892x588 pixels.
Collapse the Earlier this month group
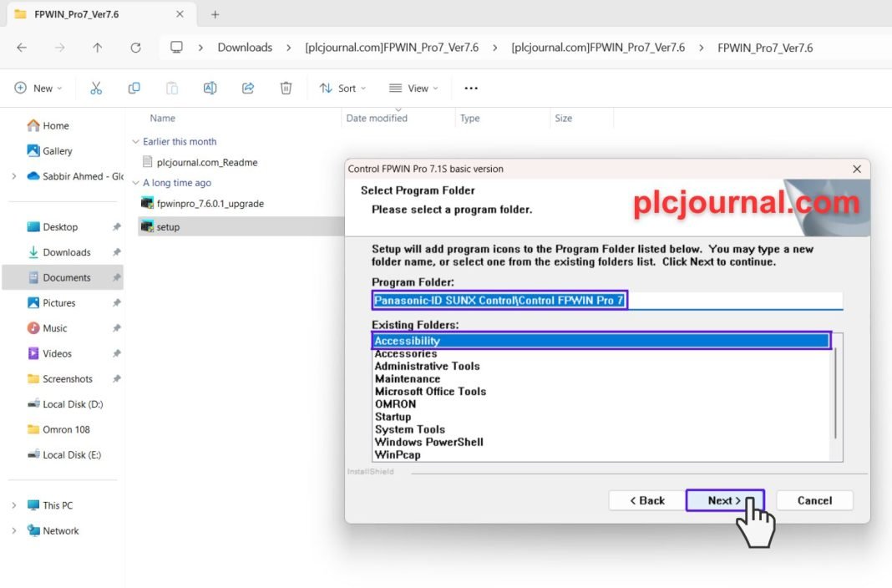pyautogui.click(x=136, y=142)
